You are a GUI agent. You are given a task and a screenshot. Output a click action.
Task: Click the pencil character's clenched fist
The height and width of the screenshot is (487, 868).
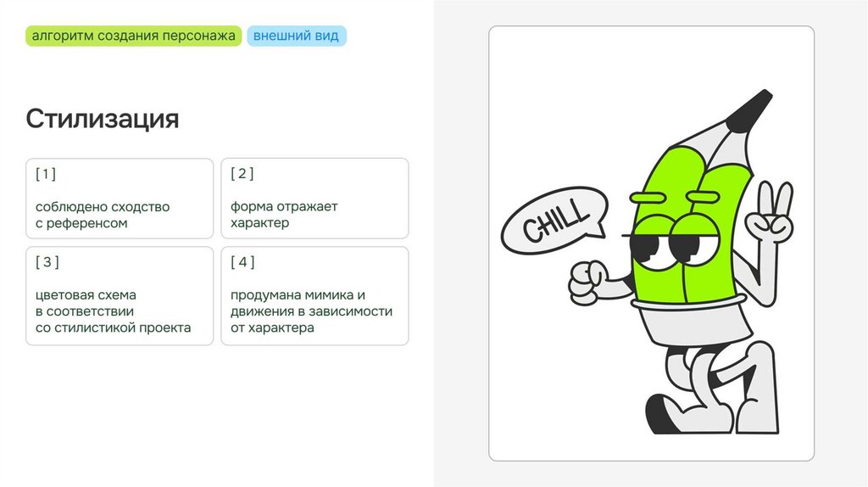588,282
